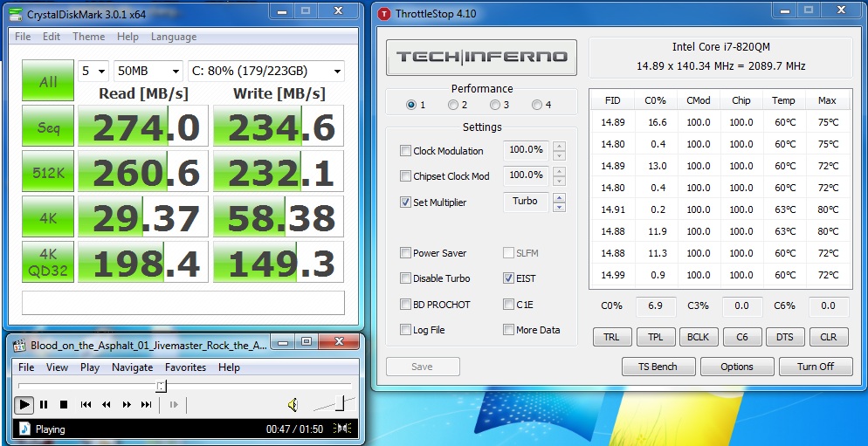Click the Stop playback button
This screenshot has height=446, width=868.
(x=64, y=404)
